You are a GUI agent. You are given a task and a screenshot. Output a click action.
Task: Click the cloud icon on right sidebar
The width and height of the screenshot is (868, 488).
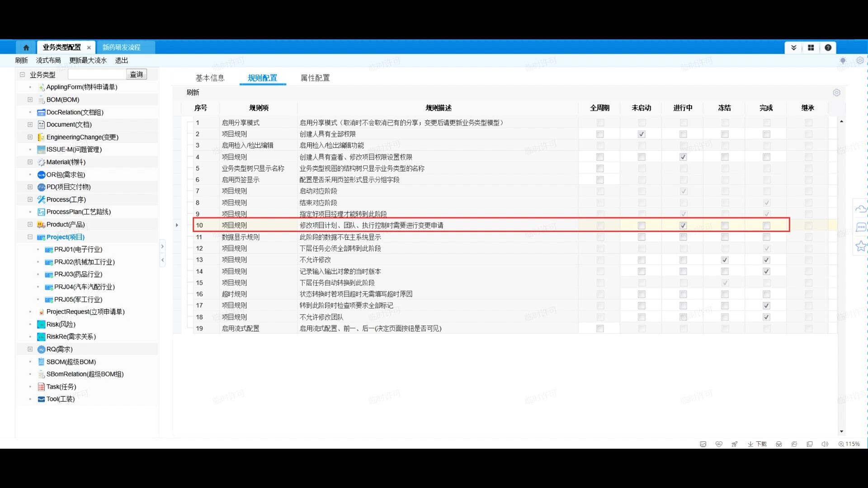(861, 209)
